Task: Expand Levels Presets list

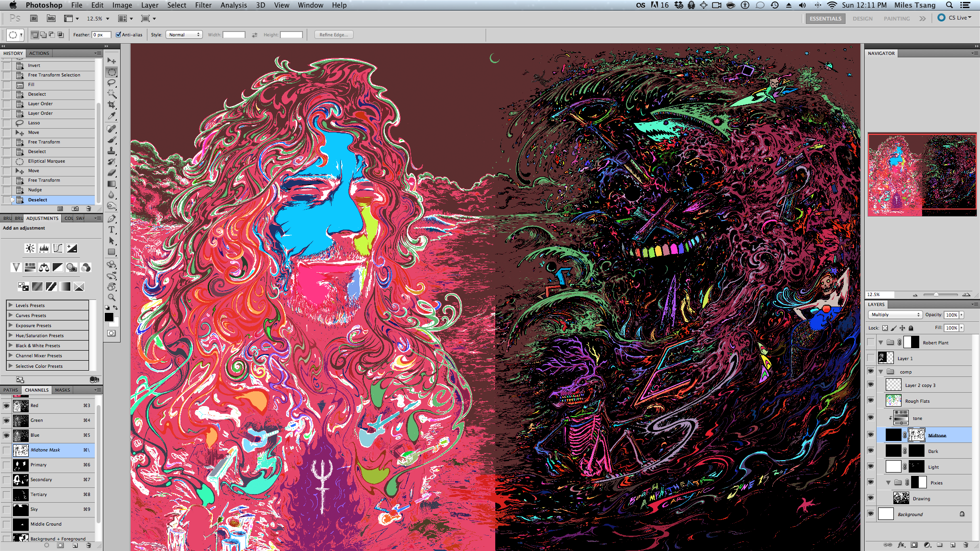Action: pyautogui.click(x=11, y=305)
